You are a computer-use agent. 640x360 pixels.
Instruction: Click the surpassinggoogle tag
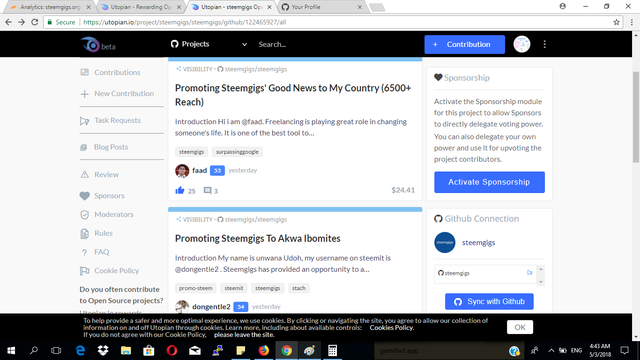click(237, 152)
